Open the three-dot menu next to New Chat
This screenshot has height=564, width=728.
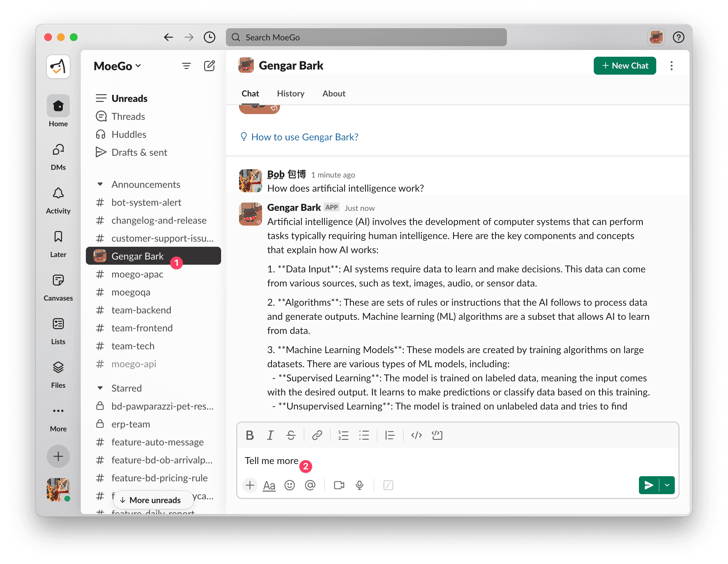coord(671,66)
